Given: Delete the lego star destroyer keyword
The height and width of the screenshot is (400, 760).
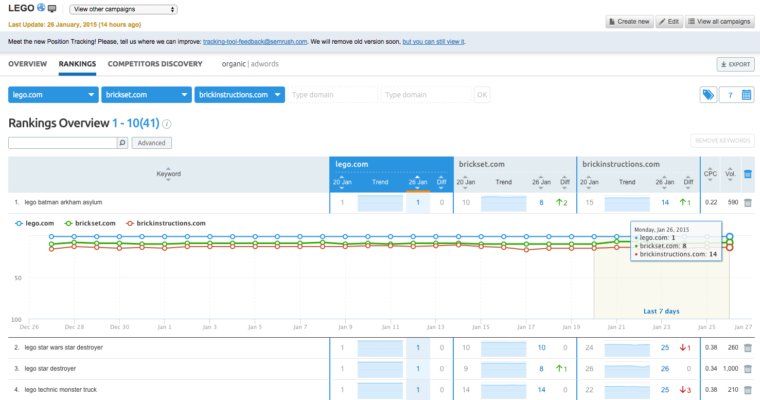Looking at the screenshot, I should 748,369.
